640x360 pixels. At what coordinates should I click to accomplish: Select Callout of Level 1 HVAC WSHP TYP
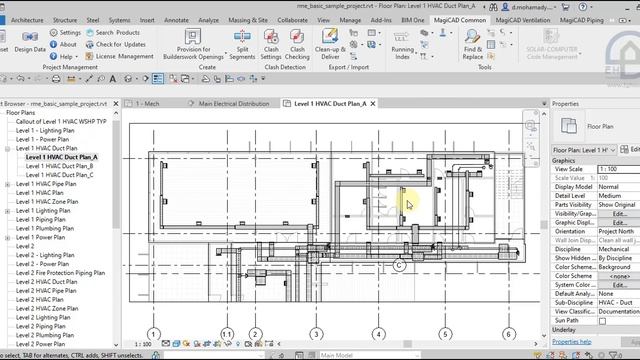coord(61,122)
